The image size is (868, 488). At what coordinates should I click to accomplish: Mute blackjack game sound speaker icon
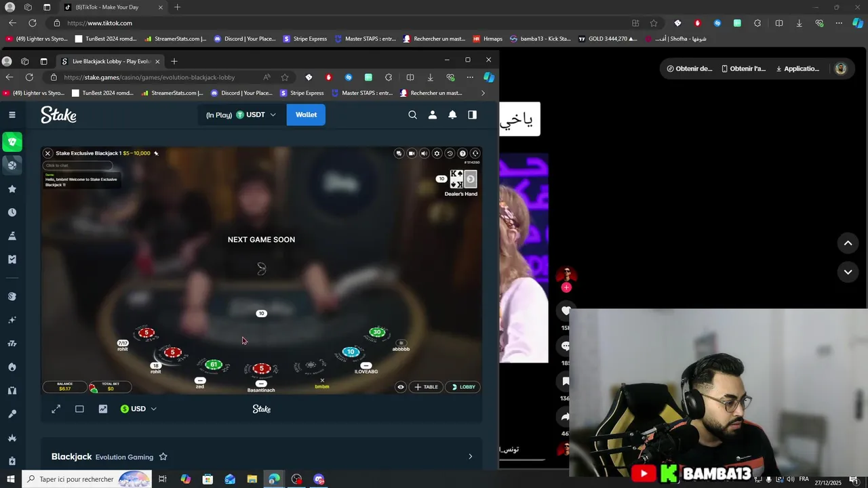[424, 153]
